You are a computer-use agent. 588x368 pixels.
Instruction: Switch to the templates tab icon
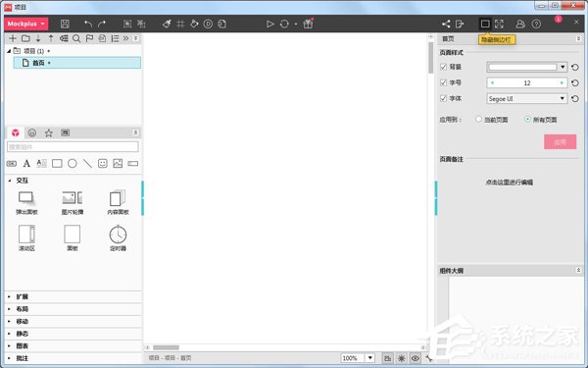click(66, 132)
